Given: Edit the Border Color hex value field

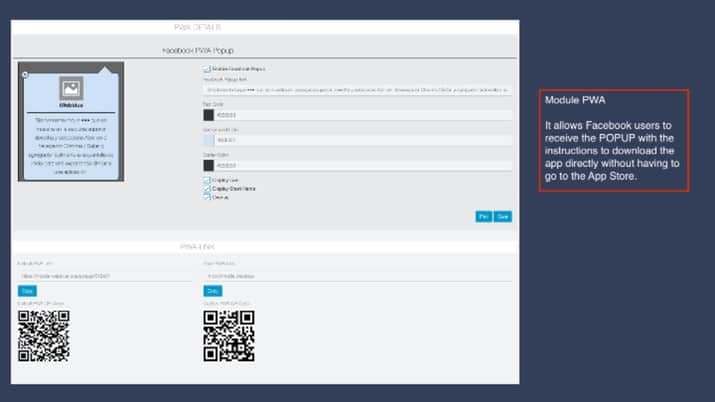Looking at the screenshot, I should tap(363, 165).
